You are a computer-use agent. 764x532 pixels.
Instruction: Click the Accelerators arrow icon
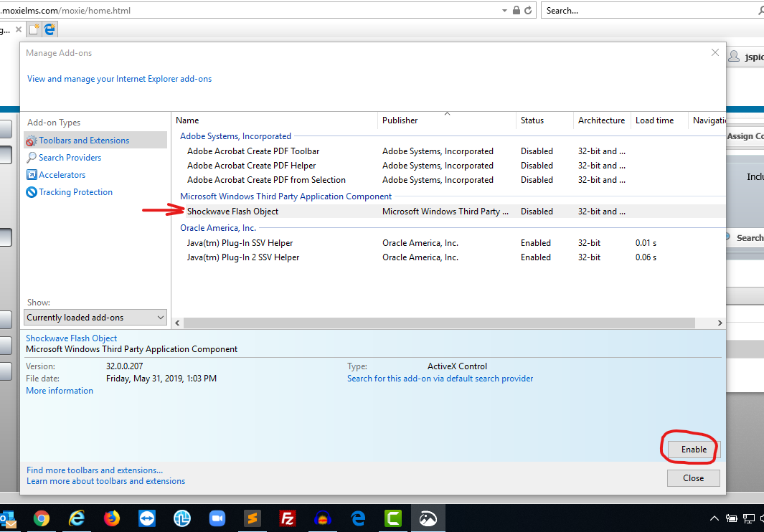[x=31, y=175]
